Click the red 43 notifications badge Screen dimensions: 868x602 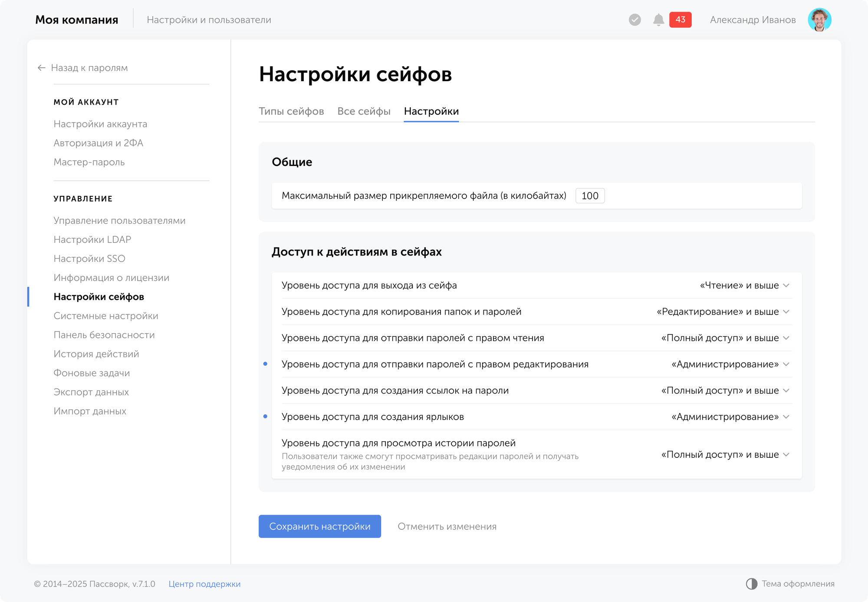[680, 20]
